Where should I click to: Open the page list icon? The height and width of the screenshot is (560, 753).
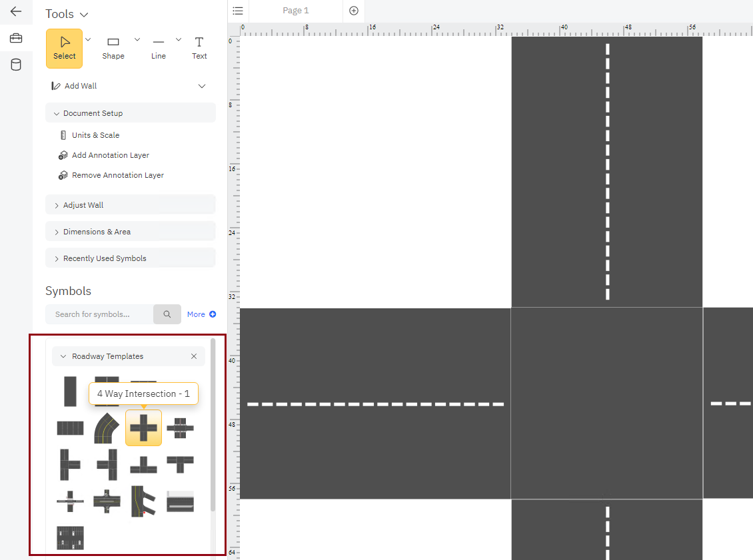[x=238, y=11]
